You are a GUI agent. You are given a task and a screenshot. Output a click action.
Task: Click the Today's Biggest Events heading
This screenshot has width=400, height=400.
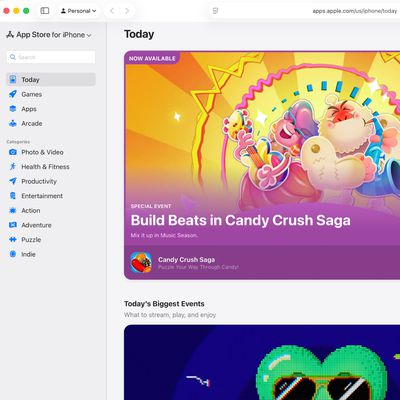click(x=164, y=304)
